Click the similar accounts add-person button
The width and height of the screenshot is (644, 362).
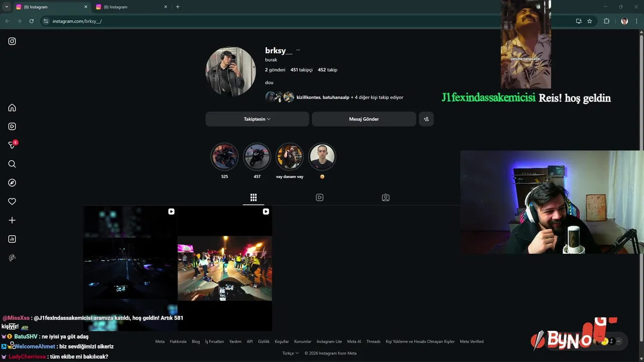[426, 119]
